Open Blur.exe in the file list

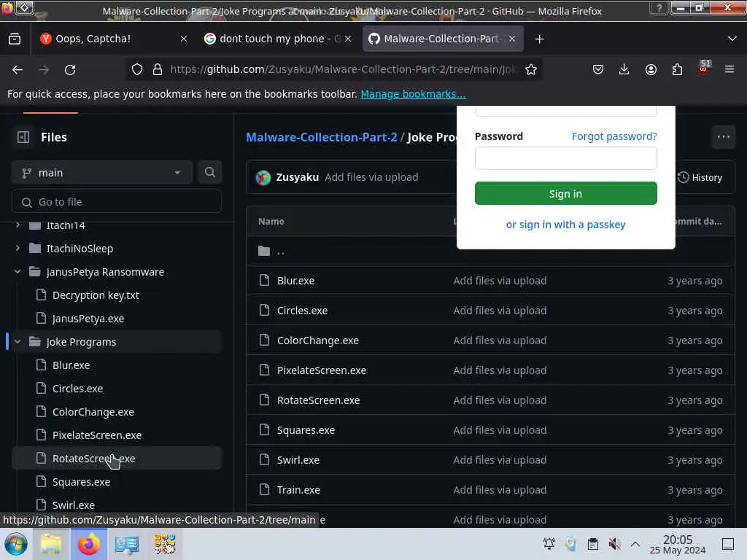(x=295, y=281)
